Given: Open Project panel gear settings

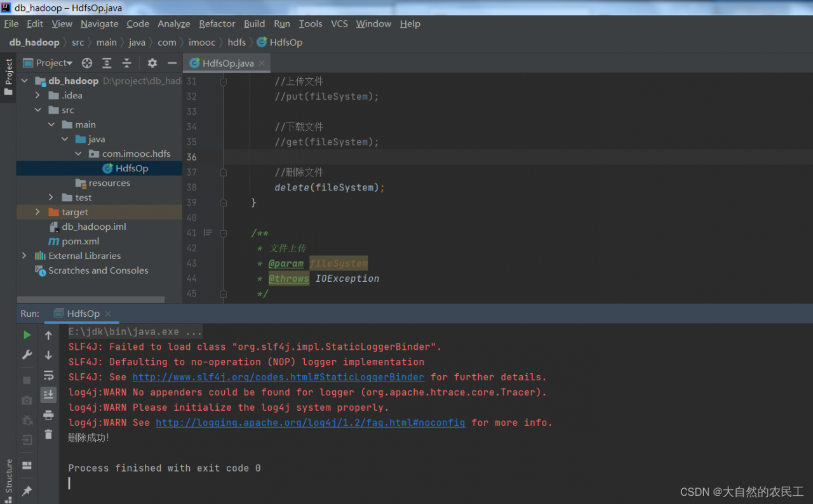Looking at the screenshot, I should coord(152,63).
